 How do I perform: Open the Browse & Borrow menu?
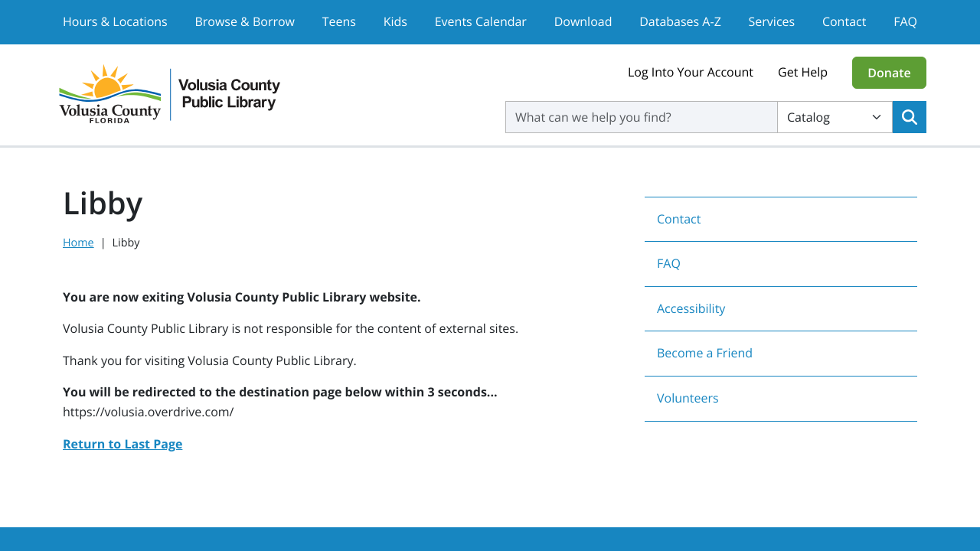coord(244,21)
